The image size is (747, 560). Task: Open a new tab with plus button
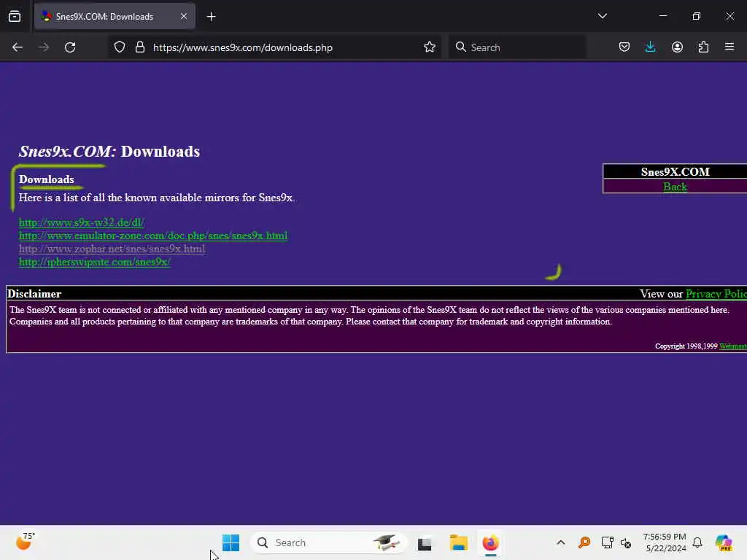click(211, 17)
